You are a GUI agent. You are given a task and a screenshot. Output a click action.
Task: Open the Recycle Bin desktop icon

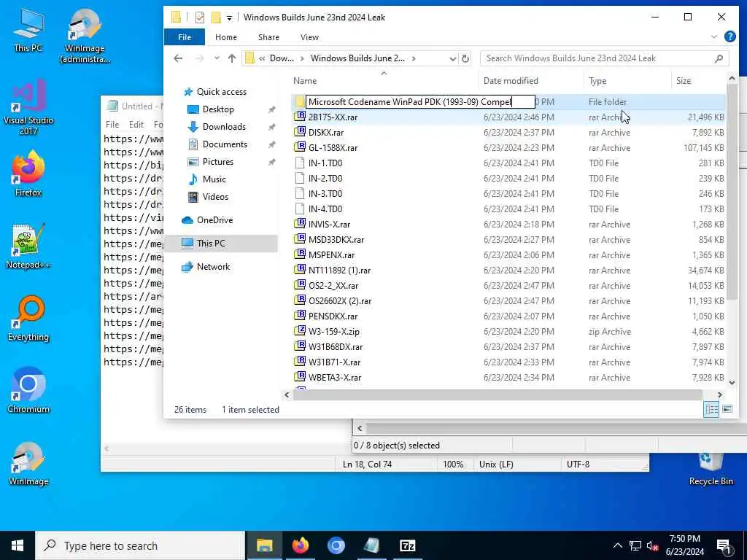pos(711,469)
